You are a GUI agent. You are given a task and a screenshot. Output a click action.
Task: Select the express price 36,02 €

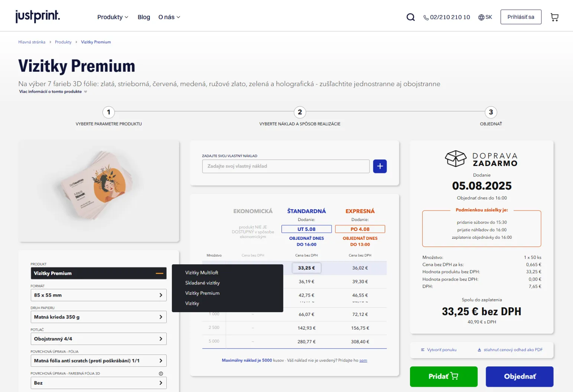tap(360, 268)
